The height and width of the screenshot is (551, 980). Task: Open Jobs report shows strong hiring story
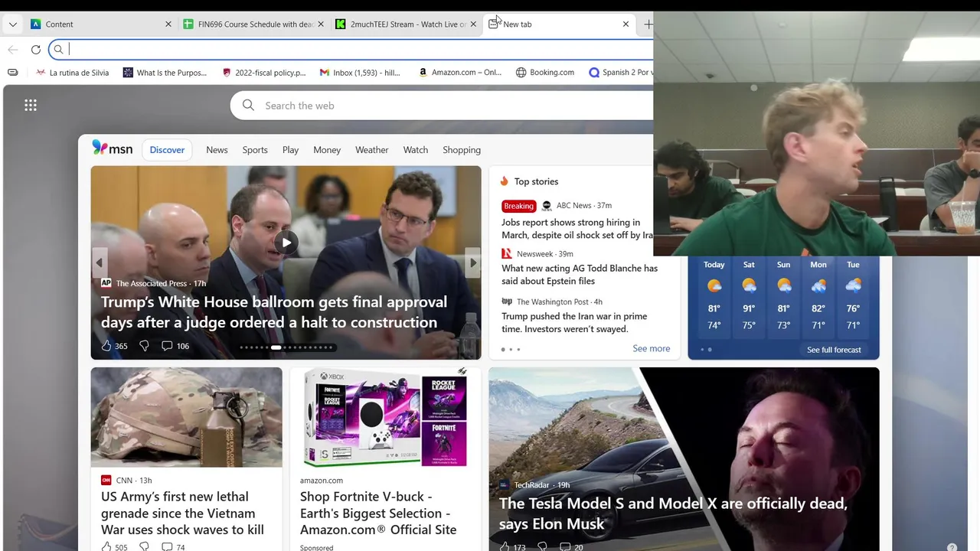577,229
